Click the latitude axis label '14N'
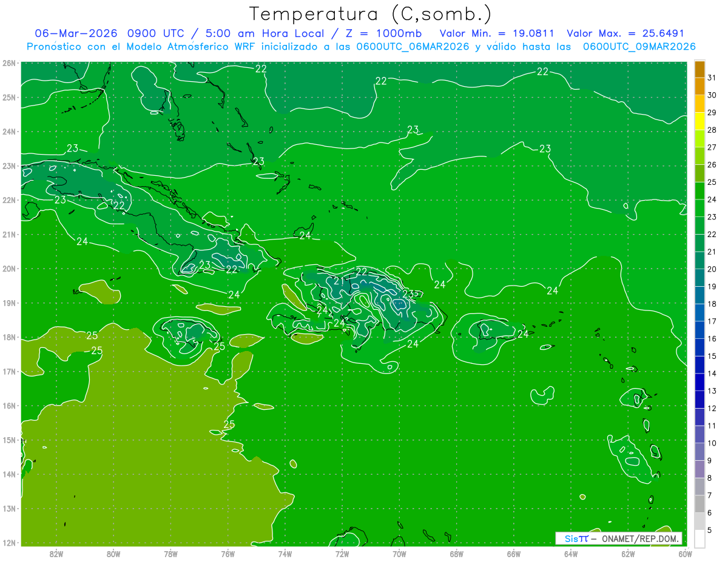The image size is (728, 562). [x=9, y=474]
